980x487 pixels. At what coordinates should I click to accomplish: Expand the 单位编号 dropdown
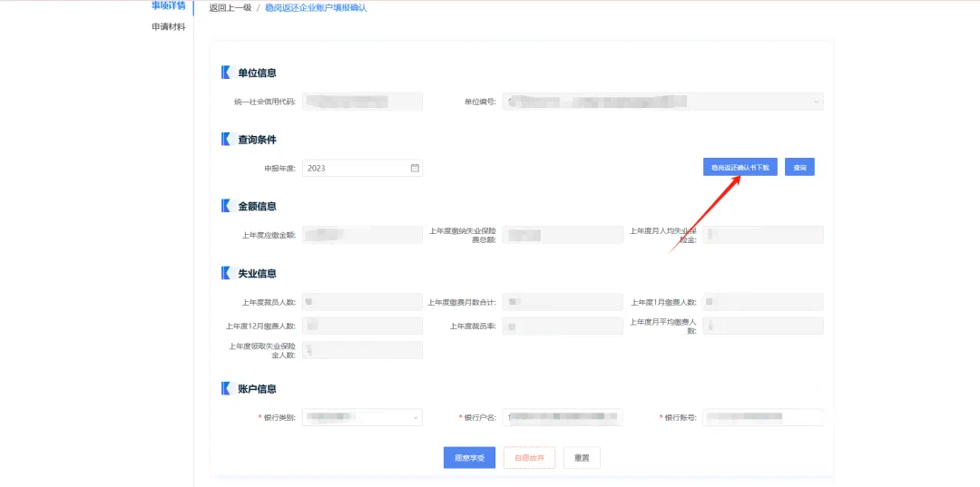[x=816, y=102]
